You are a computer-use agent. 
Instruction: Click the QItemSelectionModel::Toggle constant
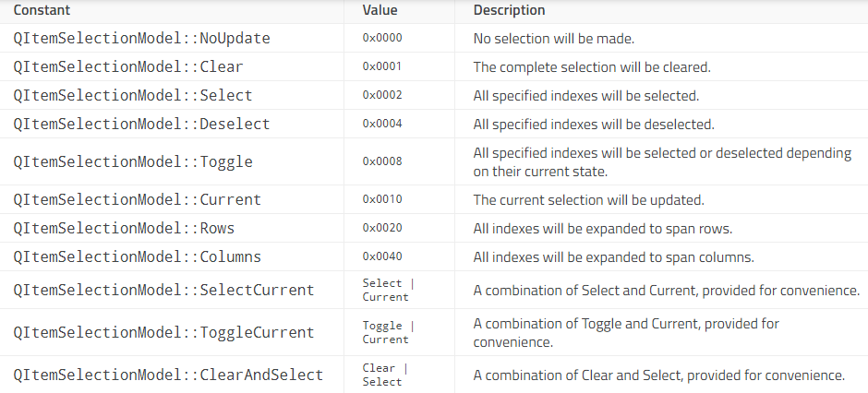coord(133,162)
